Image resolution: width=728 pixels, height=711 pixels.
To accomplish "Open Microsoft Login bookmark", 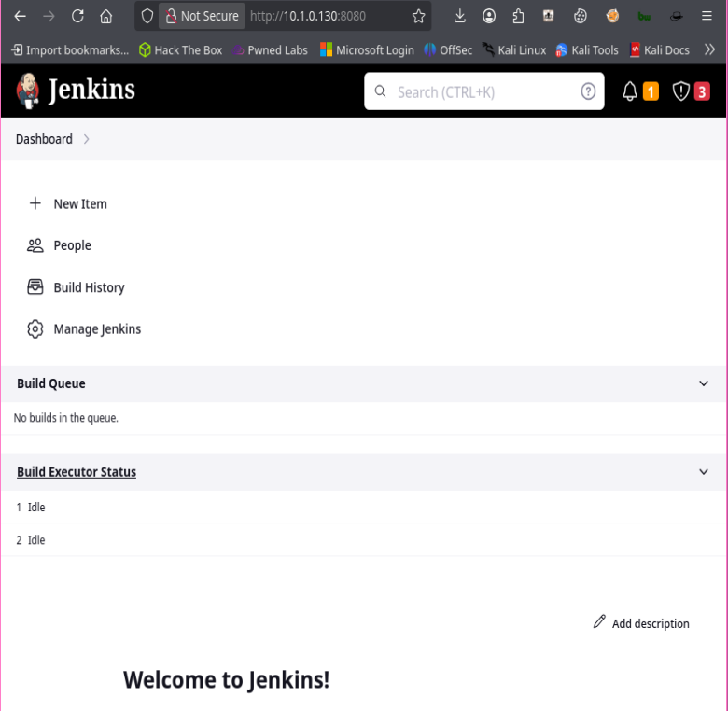I will click(x=367, y=50).
